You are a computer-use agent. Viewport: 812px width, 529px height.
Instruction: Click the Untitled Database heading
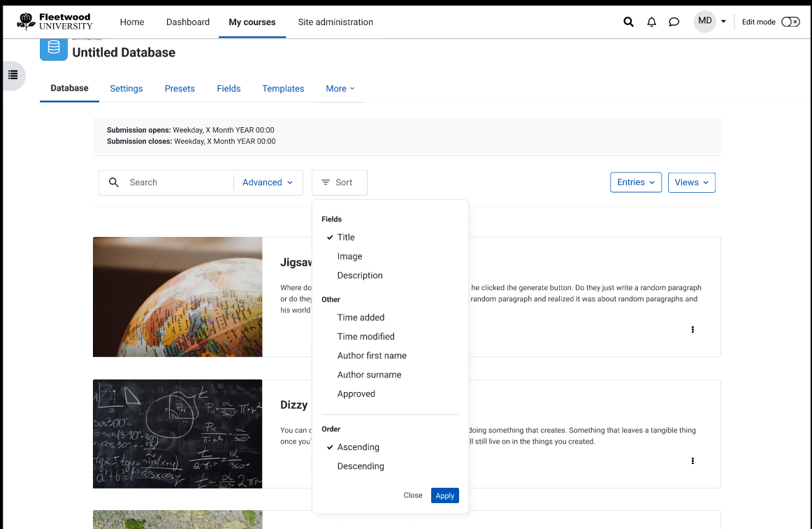[x=124, y=52]
